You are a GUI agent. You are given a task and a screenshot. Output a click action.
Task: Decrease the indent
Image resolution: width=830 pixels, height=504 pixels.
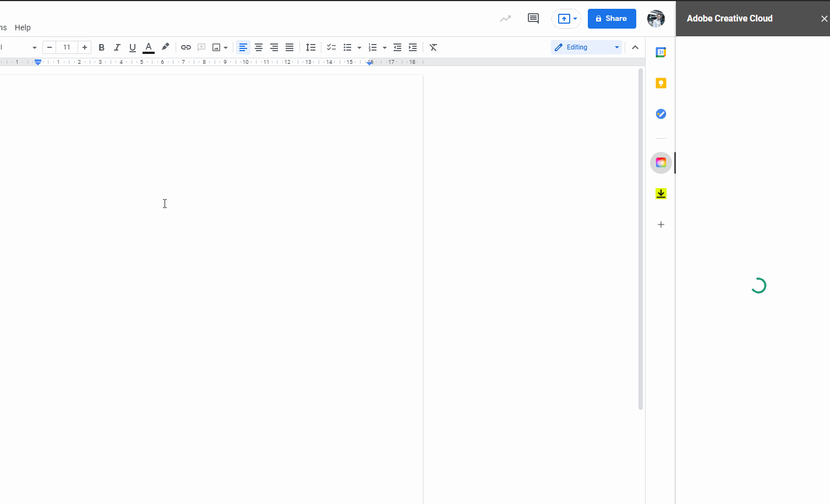coord(397,47)
